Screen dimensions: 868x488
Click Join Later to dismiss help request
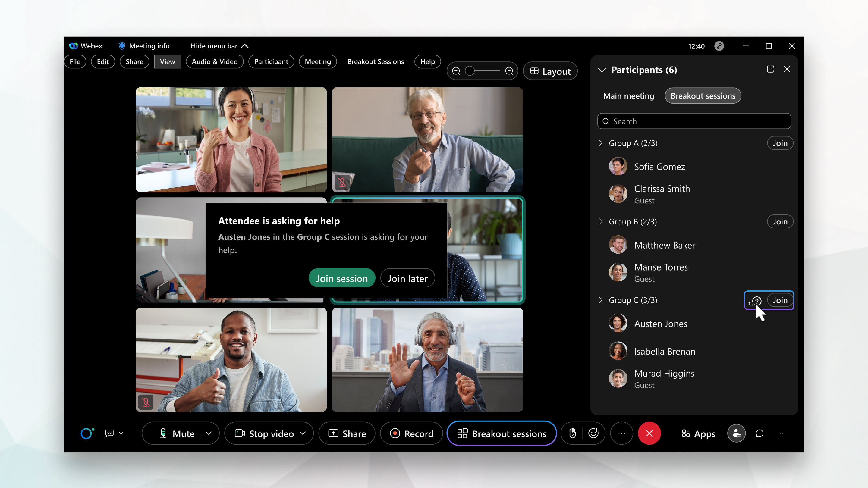pos(408,278)
